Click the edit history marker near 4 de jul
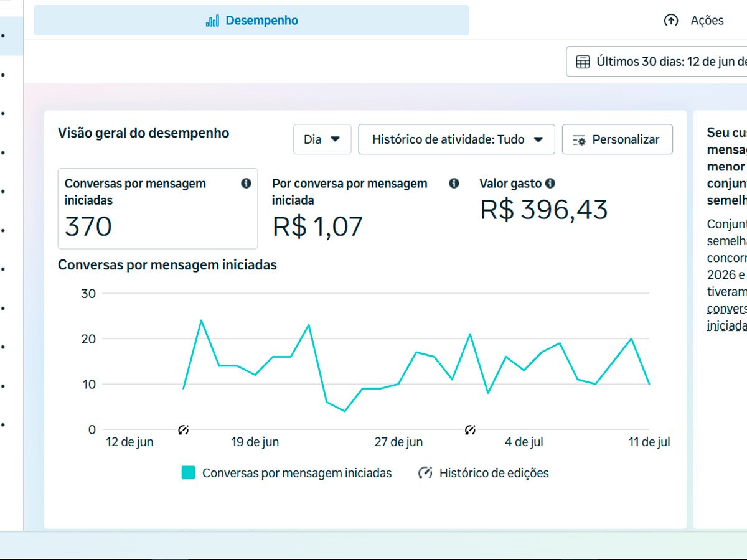Screen dimensions: 747x560 pos(471,429)
